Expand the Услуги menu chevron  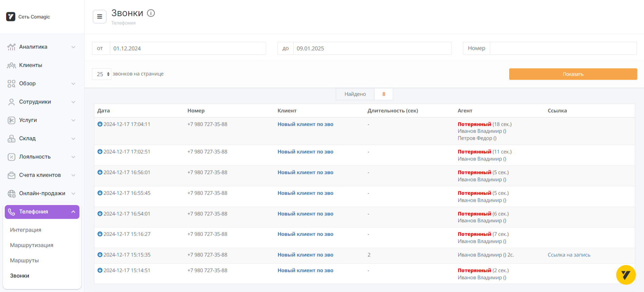[73, 120]
